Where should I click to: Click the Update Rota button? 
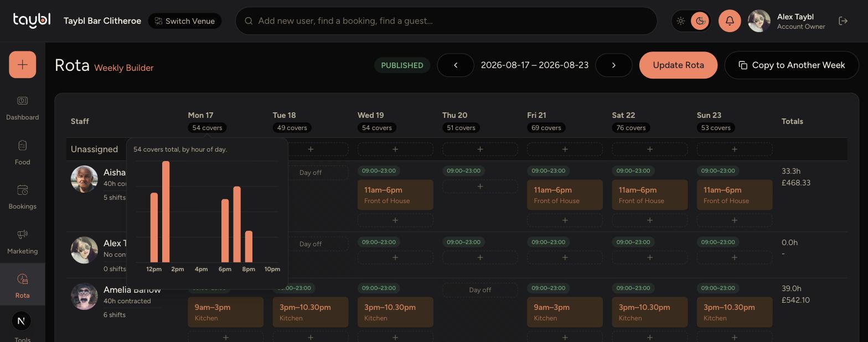[x=678, y=65]
